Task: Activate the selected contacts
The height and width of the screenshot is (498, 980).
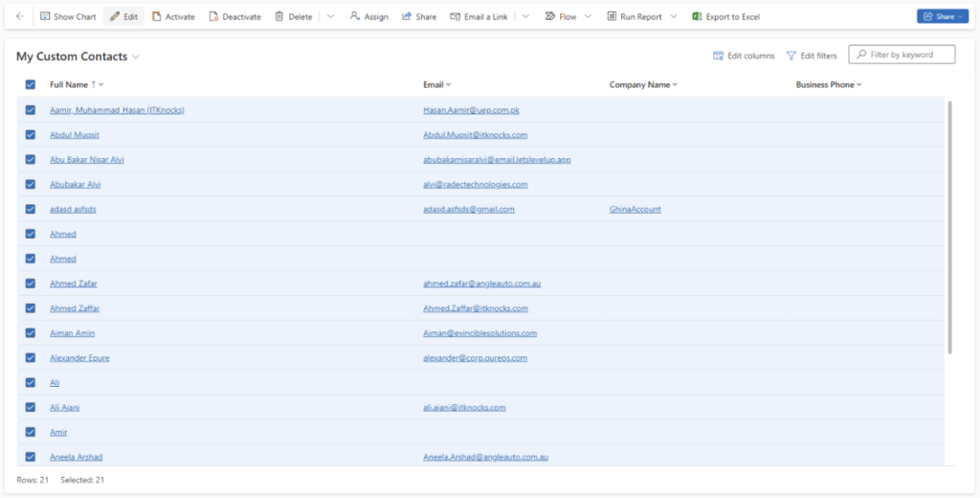Action: (173, 16)
